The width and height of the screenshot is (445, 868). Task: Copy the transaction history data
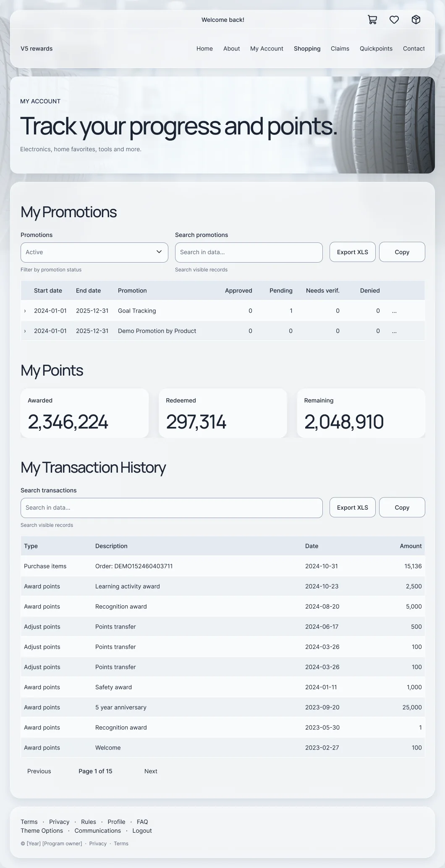(x=402, y=508)
